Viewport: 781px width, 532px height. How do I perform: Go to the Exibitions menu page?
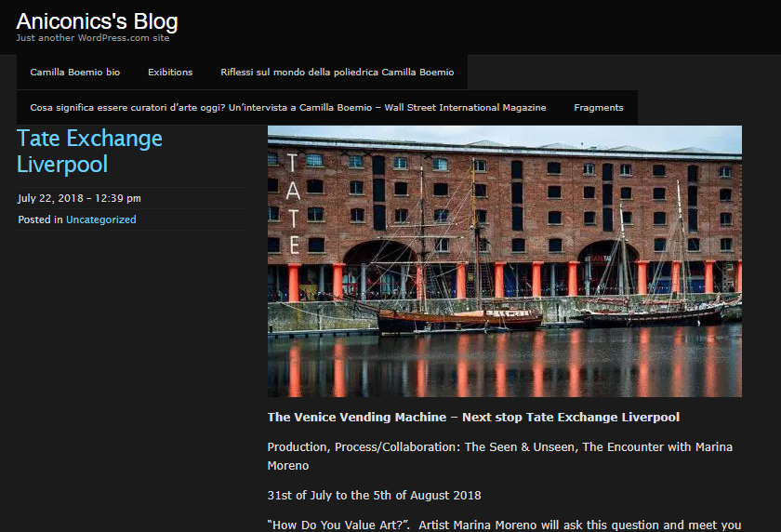click(x=170, y=73)
